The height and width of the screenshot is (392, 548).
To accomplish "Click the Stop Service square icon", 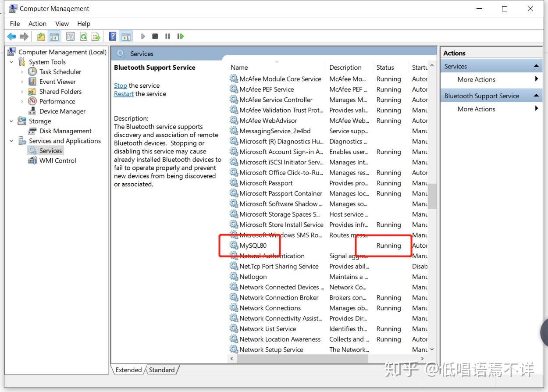I will (155, 36).
